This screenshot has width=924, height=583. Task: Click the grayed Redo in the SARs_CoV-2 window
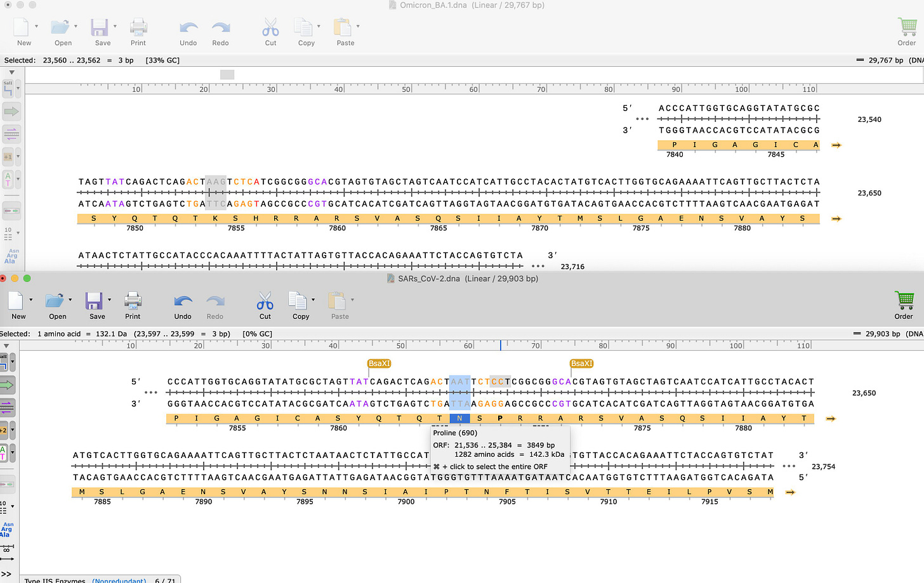(215, 305)
